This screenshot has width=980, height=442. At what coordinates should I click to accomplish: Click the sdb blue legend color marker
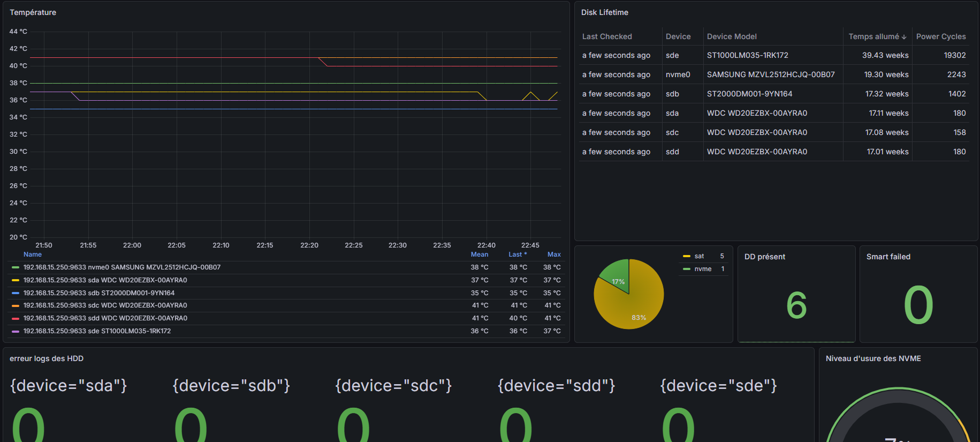16,293
